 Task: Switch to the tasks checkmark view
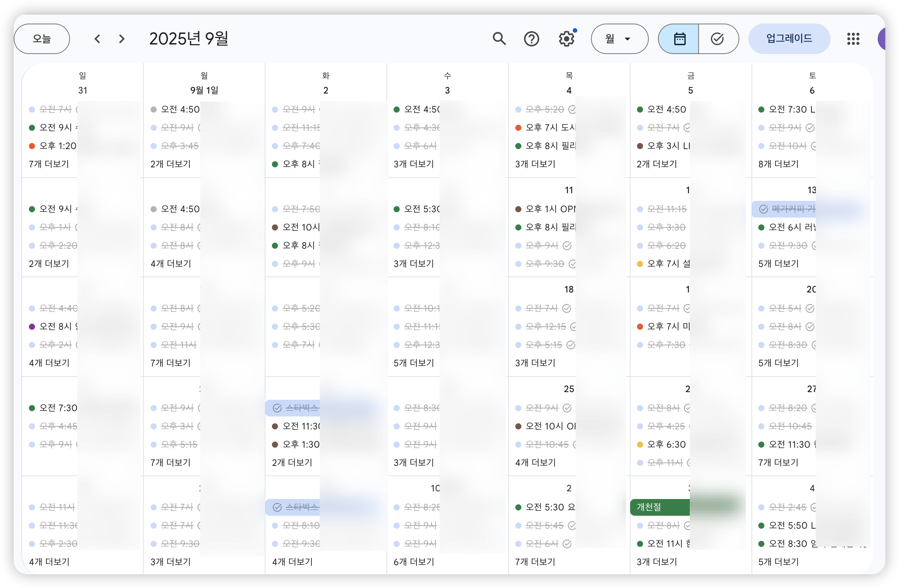point(717,39)
